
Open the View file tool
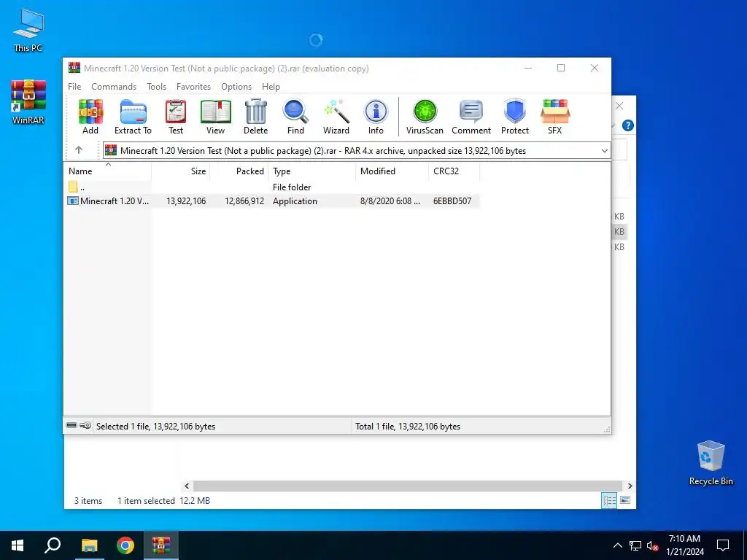coord(215,117)
